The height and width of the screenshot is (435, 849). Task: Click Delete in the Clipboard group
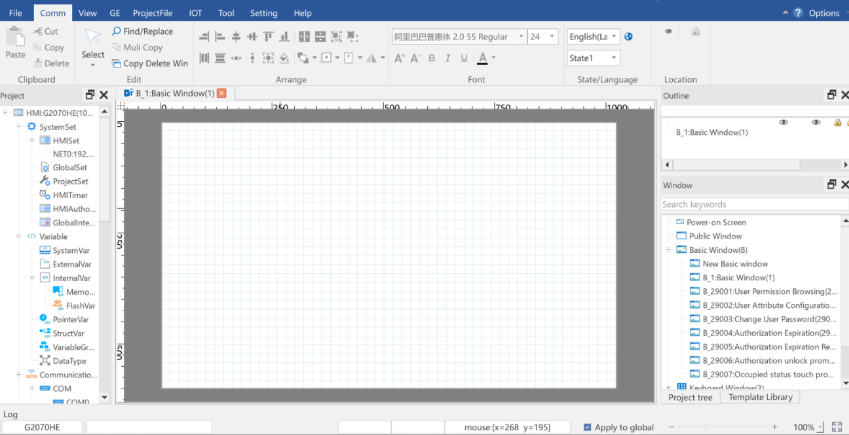pyautogui.click(x=51, y=63)
